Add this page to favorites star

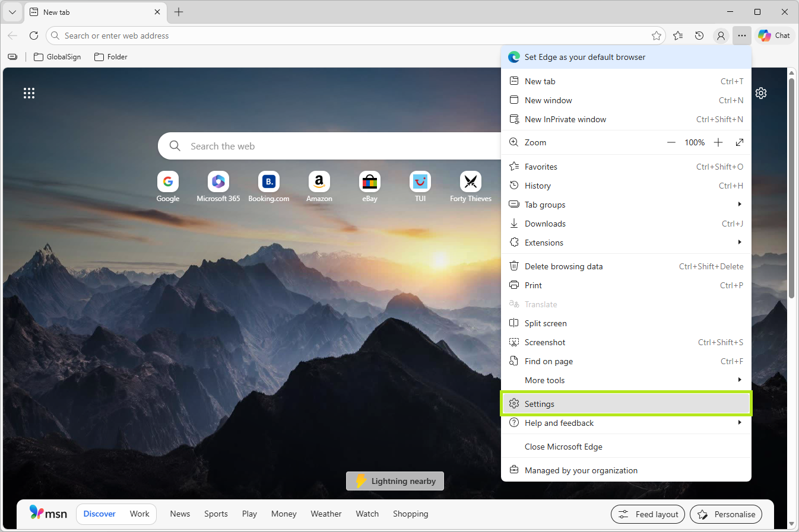point(656,36)
